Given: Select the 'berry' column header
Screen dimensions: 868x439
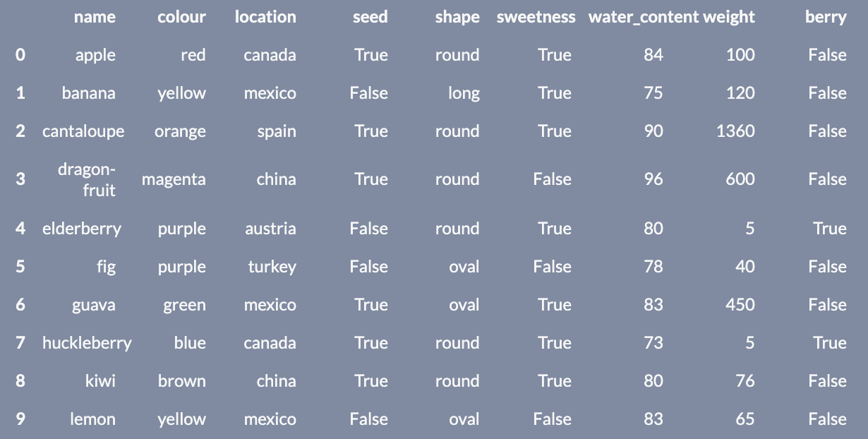Looking at the screenshot, I should (x=826, y=17).
